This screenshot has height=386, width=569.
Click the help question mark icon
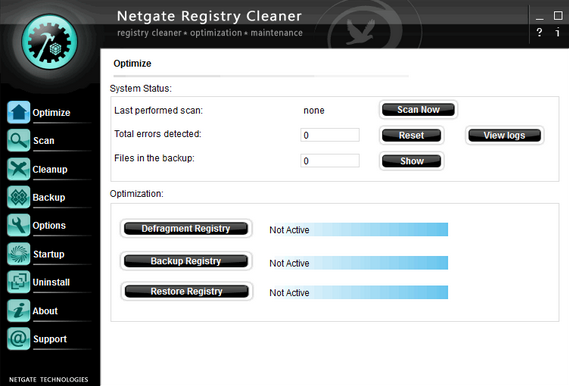(539, 33)
